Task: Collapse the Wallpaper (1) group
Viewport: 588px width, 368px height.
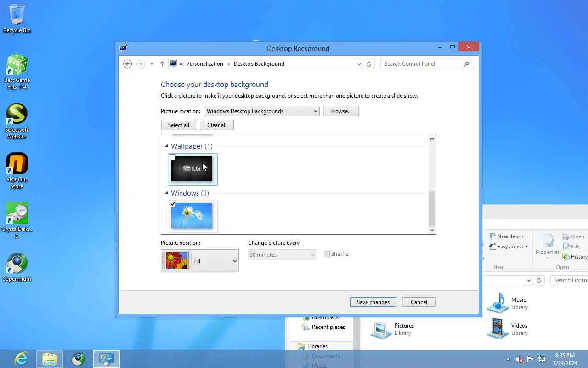Action: tap(167, 146)
